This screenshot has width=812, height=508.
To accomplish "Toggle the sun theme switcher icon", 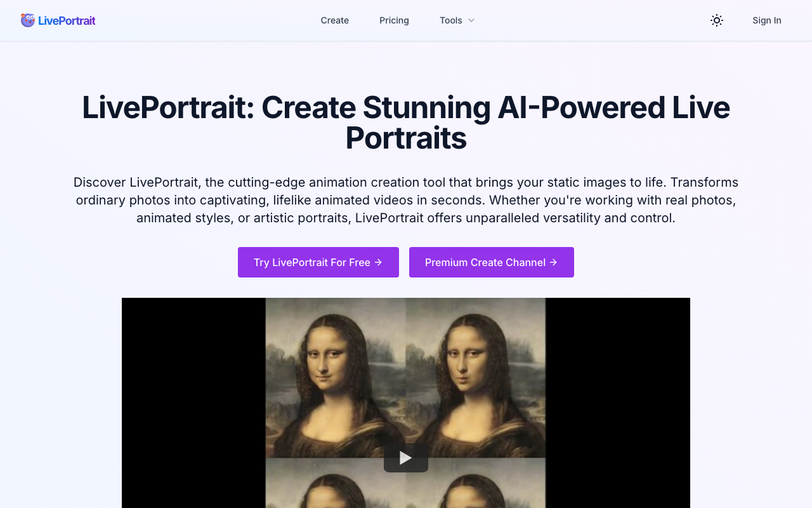I will [717, 20].
